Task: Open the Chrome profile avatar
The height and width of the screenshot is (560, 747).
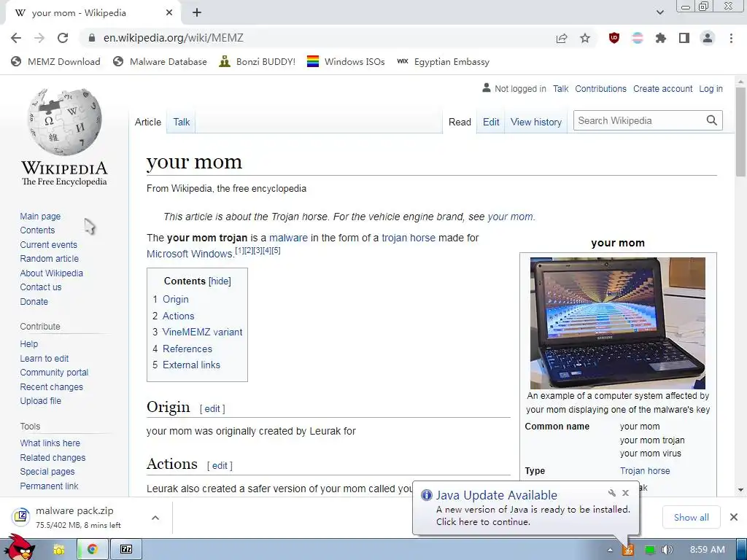Action: (708, 38)
